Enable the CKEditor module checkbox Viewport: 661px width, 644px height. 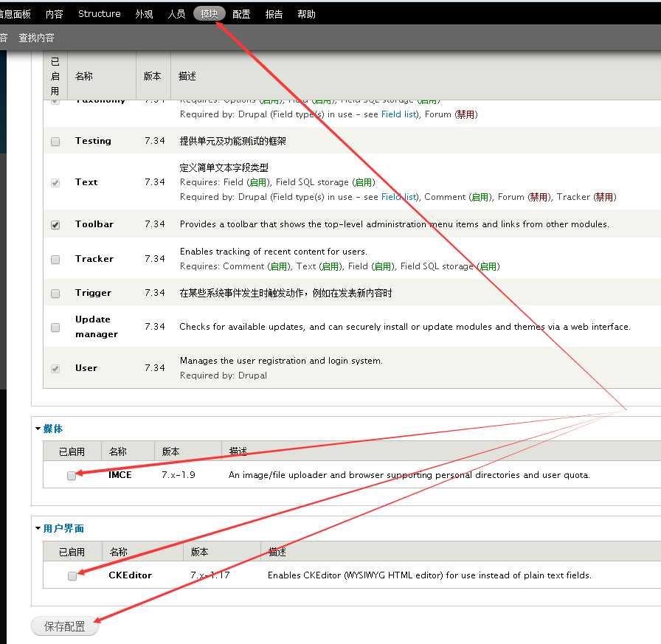tap(72, 575)
